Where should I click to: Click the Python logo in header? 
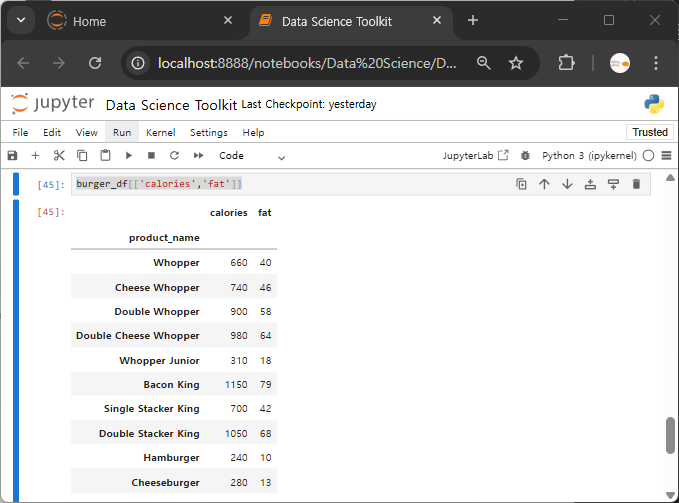pos(654,104)
